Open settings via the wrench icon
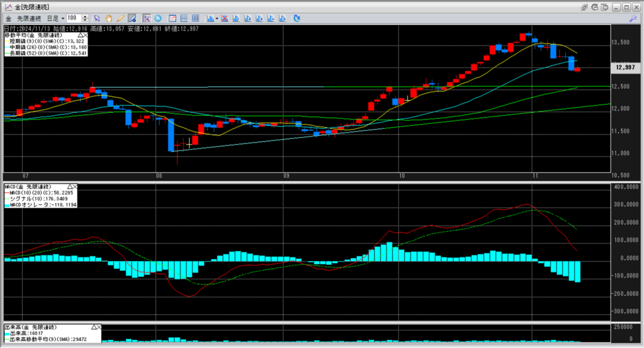 [x=633, y=18]
